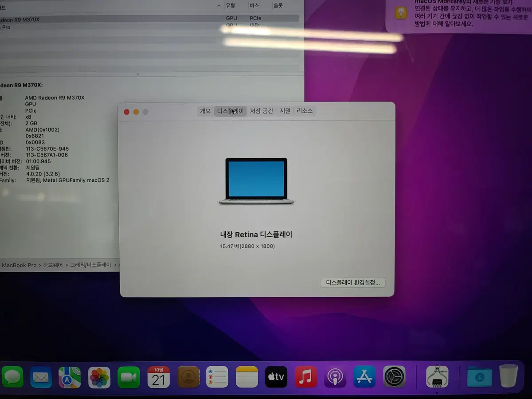Open Calendar showing 21 in Dock
This screenshot has height=399, width=532.
(x=158, y=378)
